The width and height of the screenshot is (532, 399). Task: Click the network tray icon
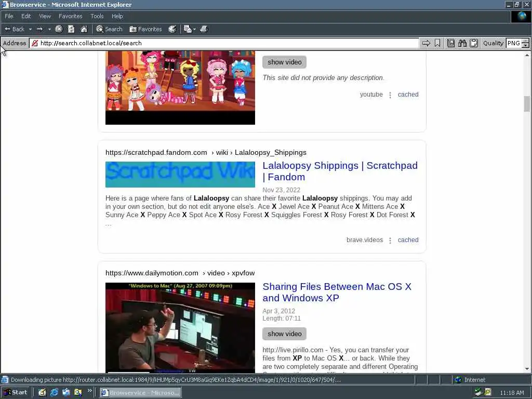coord(478,393)
